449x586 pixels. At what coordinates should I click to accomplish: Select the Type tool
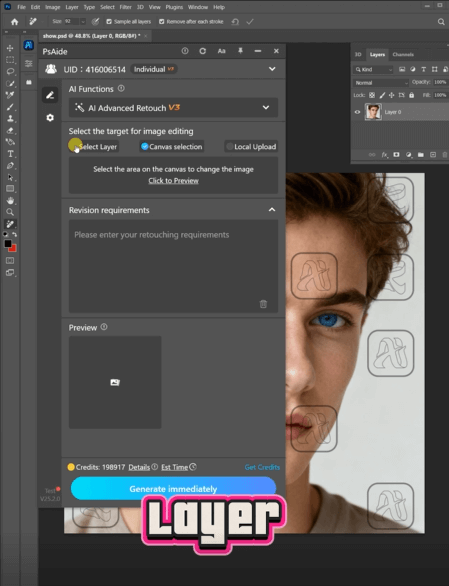[10, 154]
